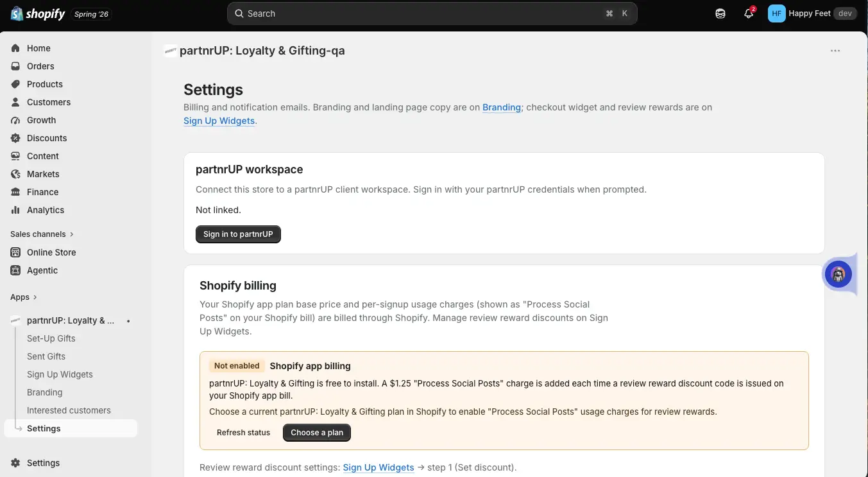This screenshot has height=477, width=868.
Task: Click the Orders inbox icon
Action: [x=15, y=66]
